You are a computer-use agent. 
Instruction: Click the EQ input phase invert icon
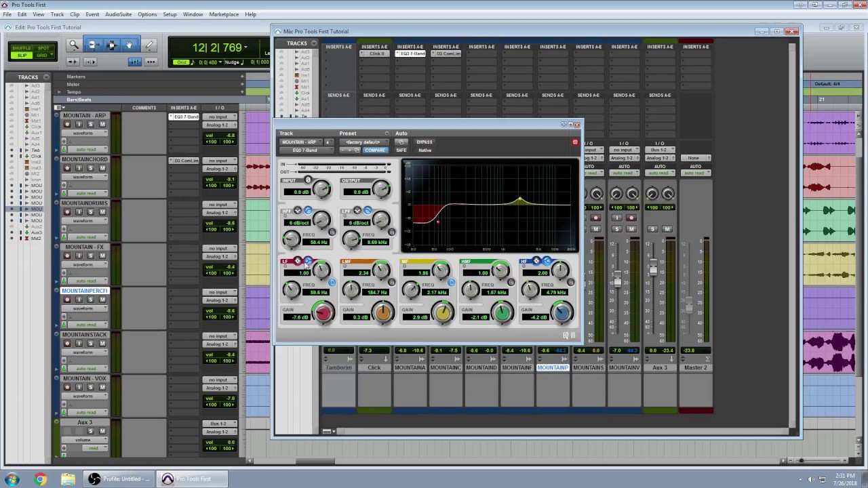[308, 180]
